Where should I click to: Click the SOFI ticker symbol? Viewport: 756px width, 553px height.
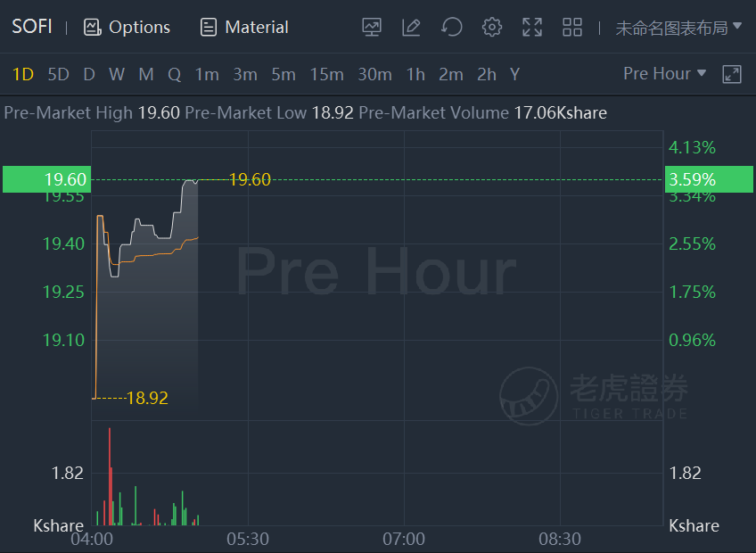(x=32, y=27)
